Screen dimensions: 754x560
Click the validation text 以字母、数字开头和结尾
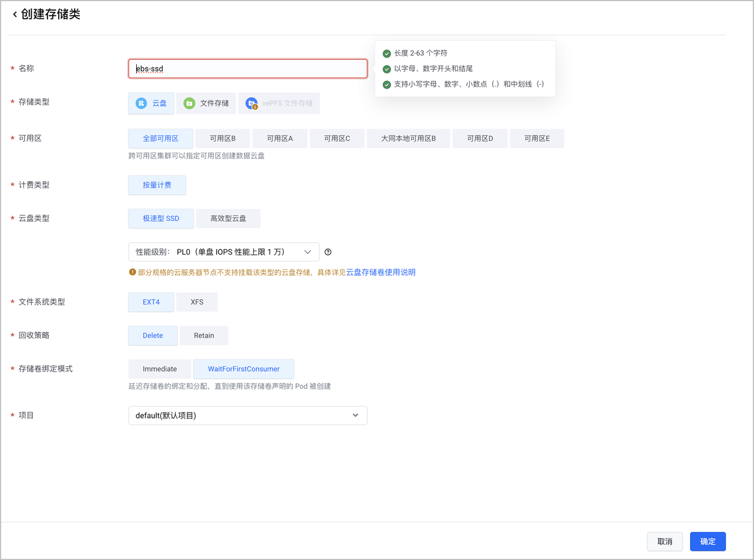pyautogui.click(x=433, y=69)
